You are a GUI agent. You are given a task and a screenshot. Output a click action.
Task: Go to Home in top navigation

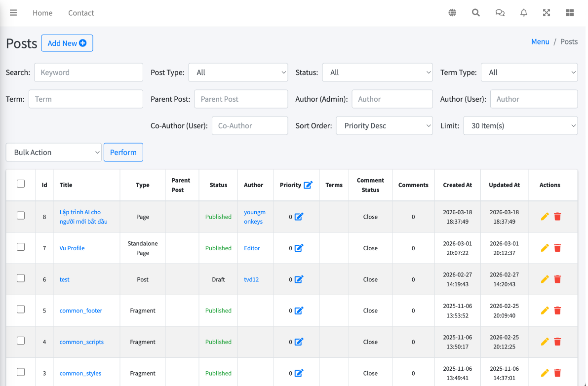(x=42, y=13)
